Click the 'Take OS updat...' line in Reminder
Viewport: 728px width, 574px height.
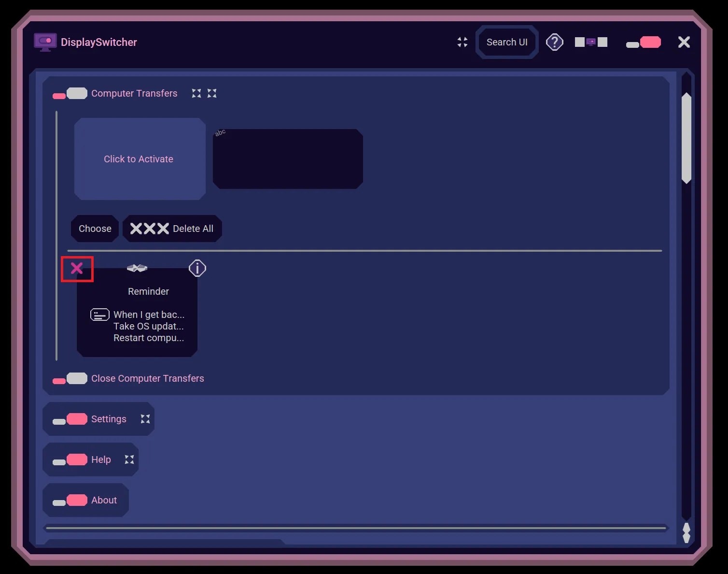[x=149, y=326]
